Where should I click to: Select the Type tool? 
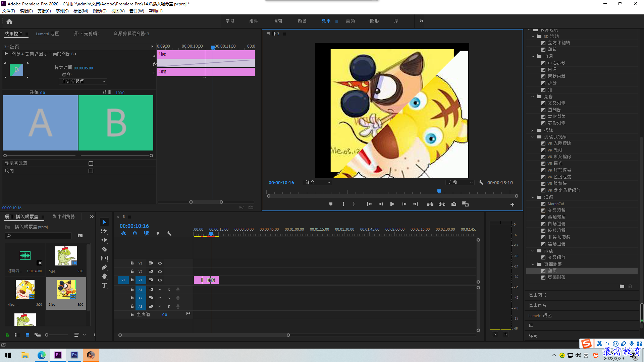pos(104,285)
